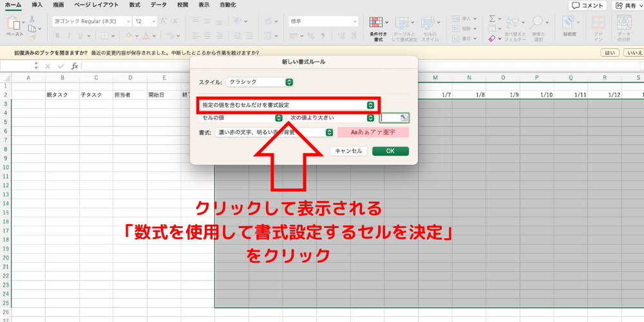The width and height of the screenshot is (644, 322).
Task: Switch to the 挿入 ribbon tab
Action: [37, 5]
